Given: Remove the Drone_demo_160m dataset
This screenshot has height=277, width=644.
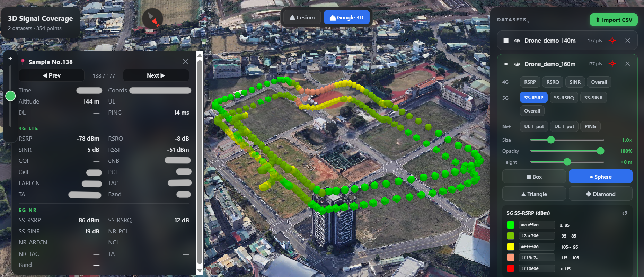Looking at the screenshot, I should pyautogui.click(x=627, y=64).
